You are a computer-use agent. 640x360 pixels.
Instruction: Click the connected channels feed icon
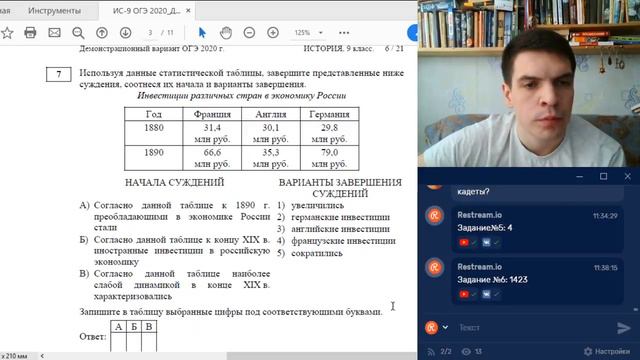click(431, 351)
